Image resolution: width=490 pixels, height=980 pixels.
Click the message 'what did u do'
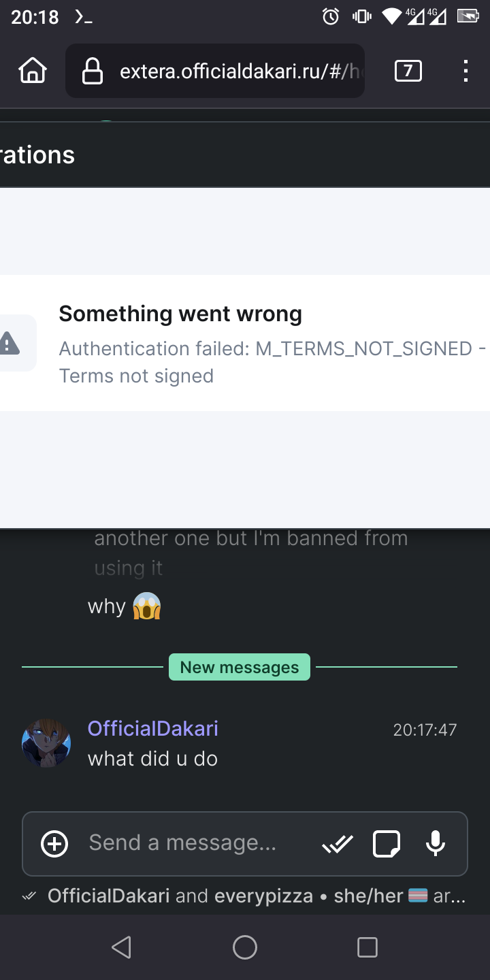[x=152, y=759]
